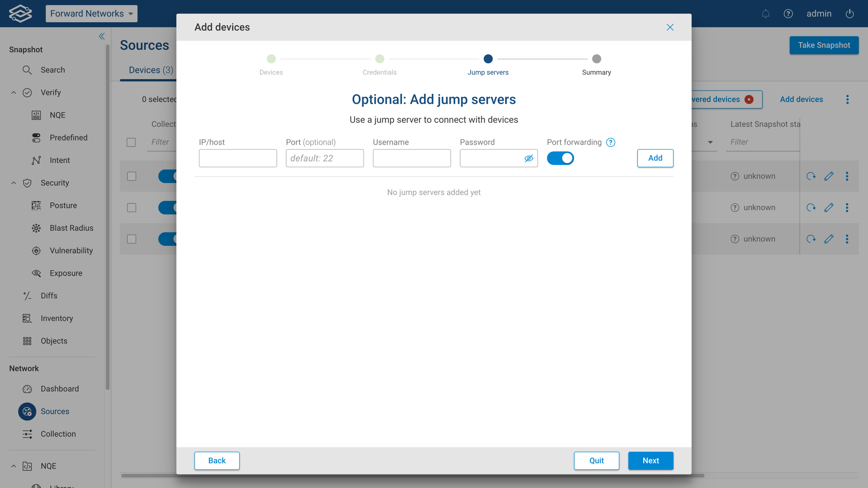The height and width of the screenshot is (488, 868).
Task: Show password using the eye icon
Action: [528, 158]
